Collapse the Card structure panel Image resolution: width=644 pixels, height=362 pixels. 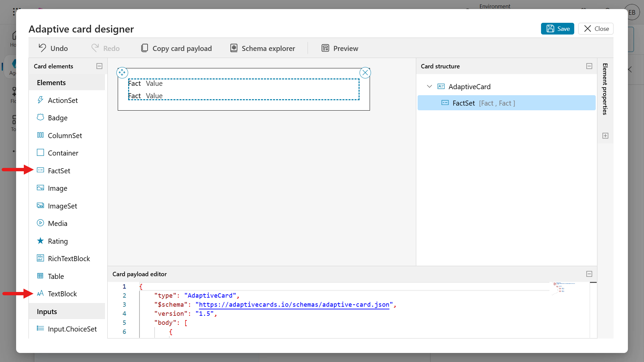(x=589, y=66)
